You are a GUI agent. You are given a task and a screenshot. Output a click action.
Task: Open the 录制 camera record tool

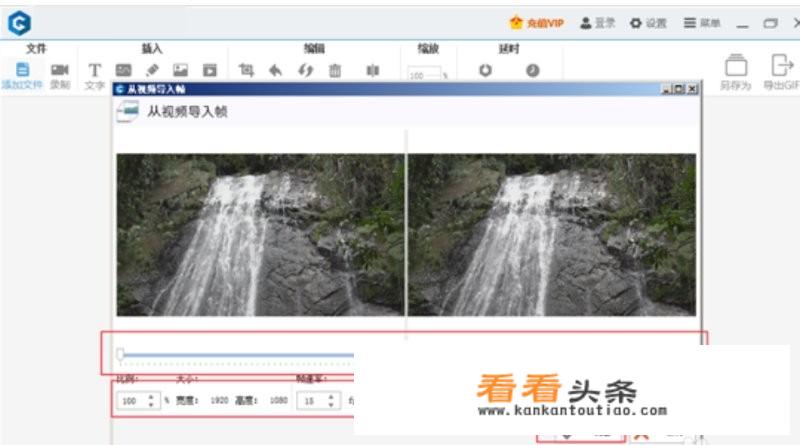60,69
